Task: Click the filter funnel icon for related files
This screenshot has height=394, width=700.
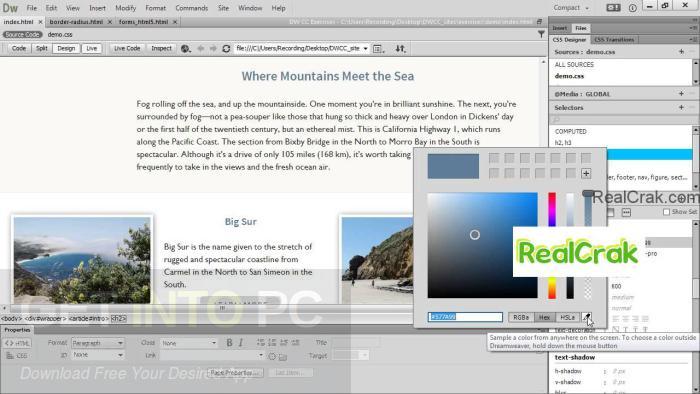Action: click(x=541, y=34)
